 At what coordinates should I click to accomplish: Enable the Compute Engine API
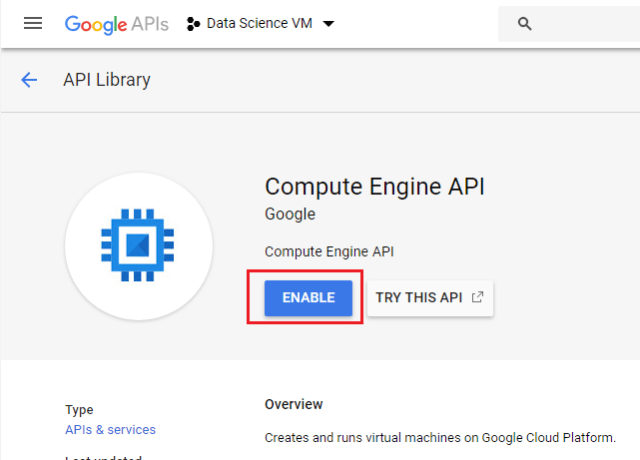pyautogui.click(x=308, y=297)
